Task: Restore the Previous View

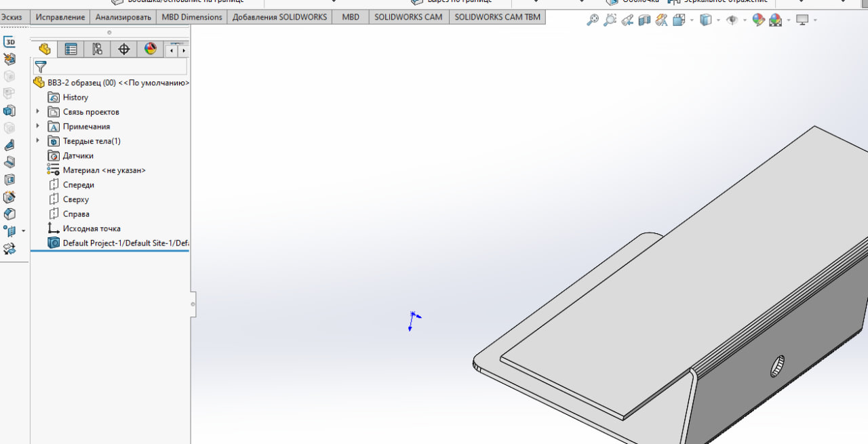Action: coord(627,20)
